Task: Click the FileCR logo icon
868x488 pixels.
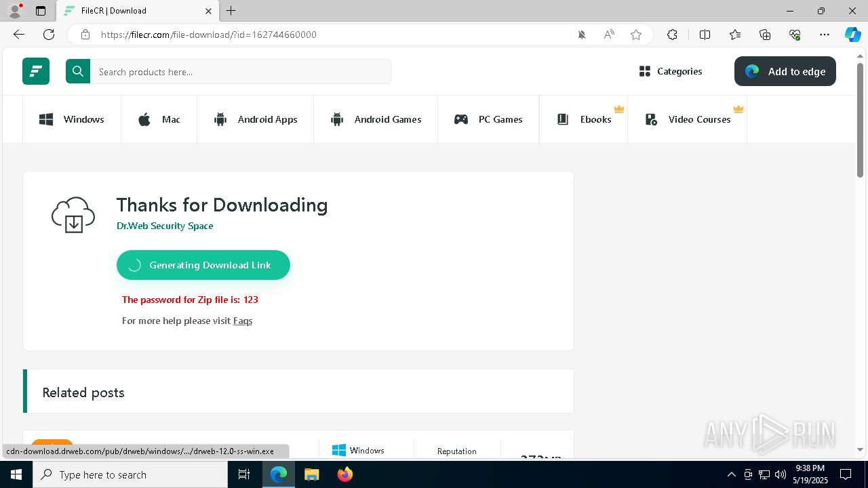Action: 36,71
